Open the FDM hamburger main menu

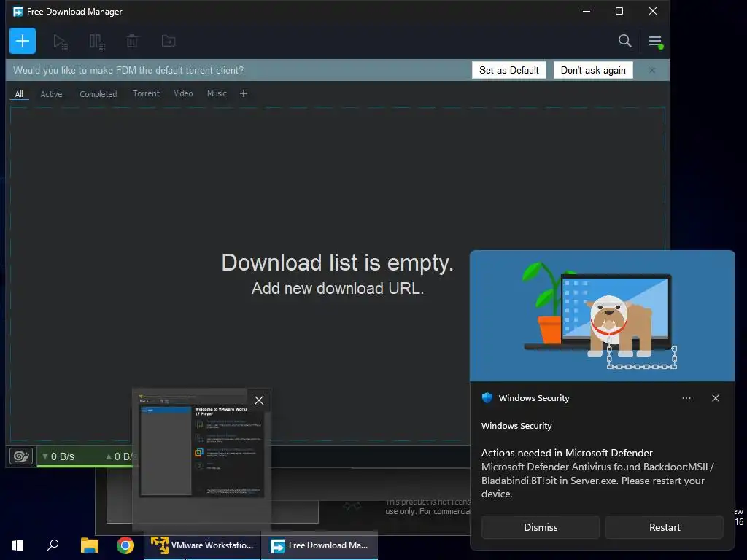click(656, 42)
